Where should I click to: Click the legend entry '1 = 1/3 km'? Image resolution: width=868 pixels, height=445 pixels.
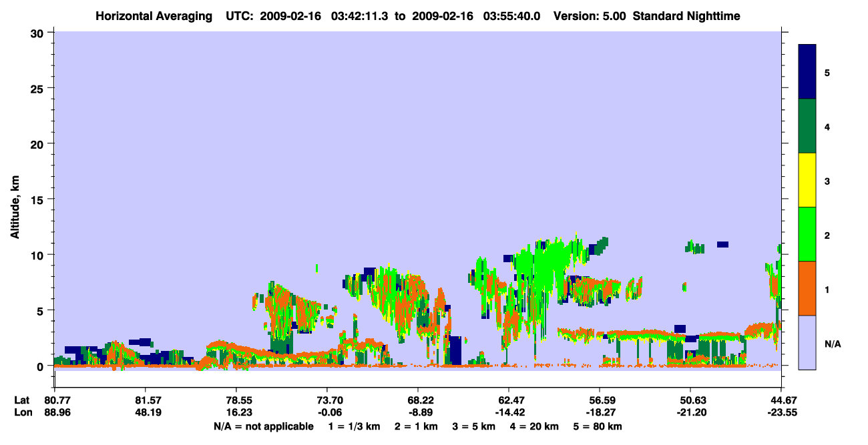[354, 426]
